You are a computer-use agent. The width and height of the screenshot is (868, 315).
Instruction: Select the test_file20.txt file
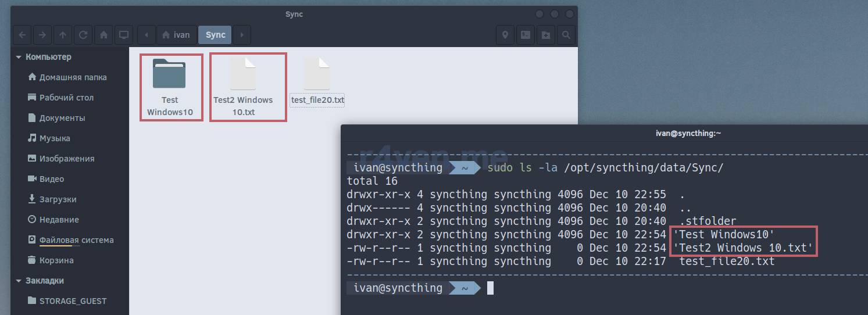(x=317, y=81)
